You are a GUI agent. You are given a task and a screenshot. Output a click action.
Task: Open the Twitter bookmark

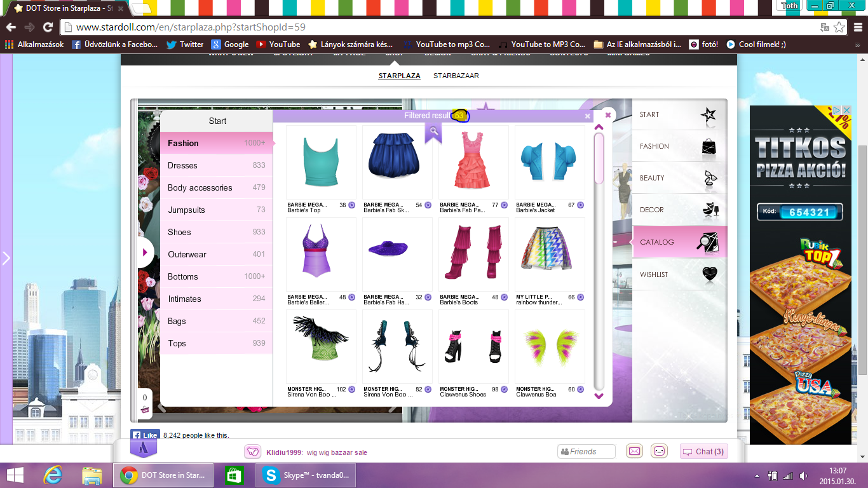[x=185, y=44]
